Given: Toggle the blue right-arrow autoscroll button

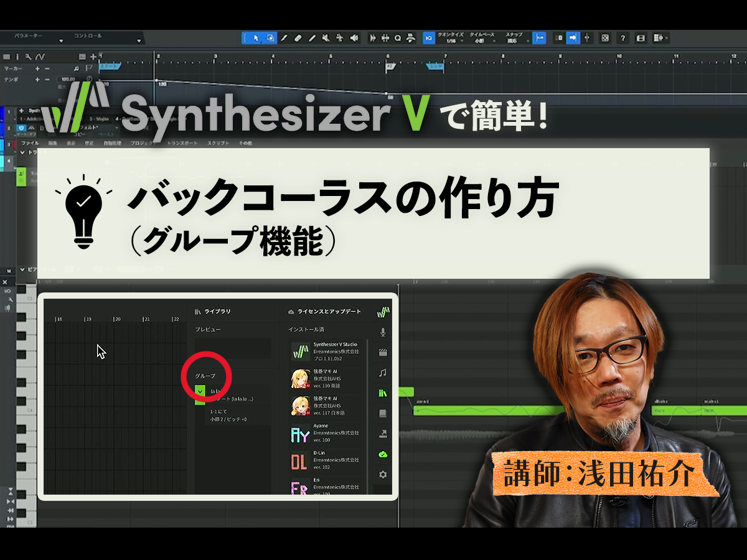Looking at the screenshot, I should 573,37.
